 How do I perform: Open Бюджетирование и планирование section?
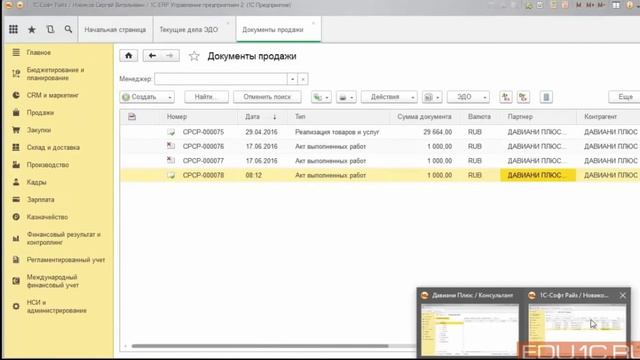pos(56,74)
